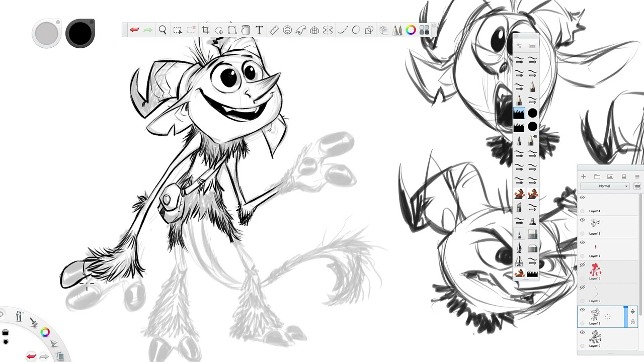Toggle the lock icon on Layer18
Image resolution: width=644 pixels, height=362 pixels.
(632, 322)
